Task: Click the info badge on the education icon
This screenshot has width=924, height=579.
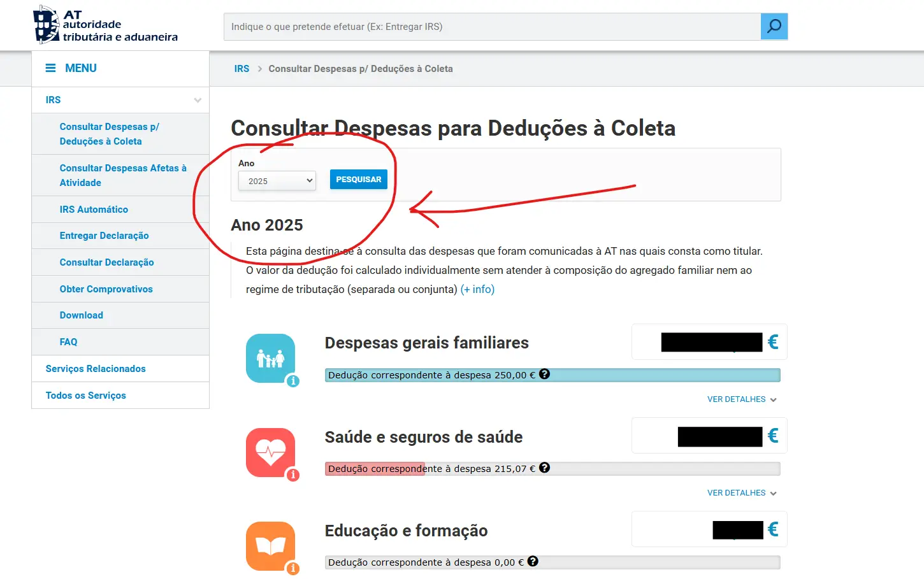Action: click(x=292, y=568)
